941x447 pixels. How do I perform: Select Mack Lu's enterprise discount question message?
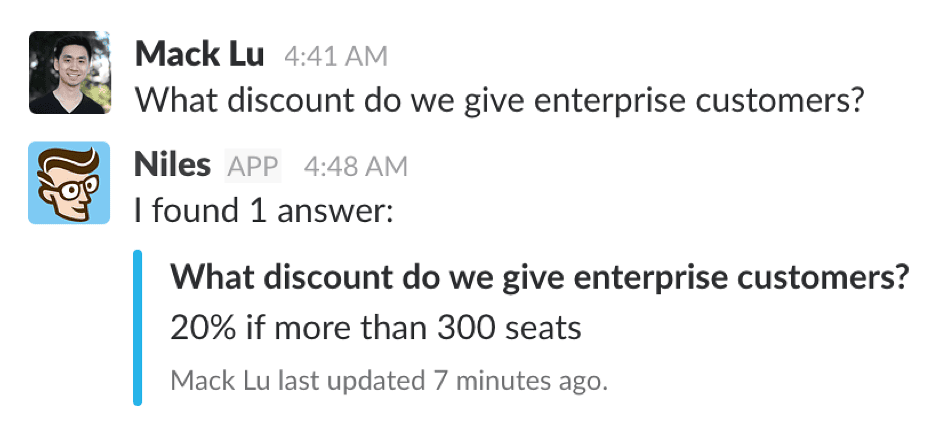498,100
